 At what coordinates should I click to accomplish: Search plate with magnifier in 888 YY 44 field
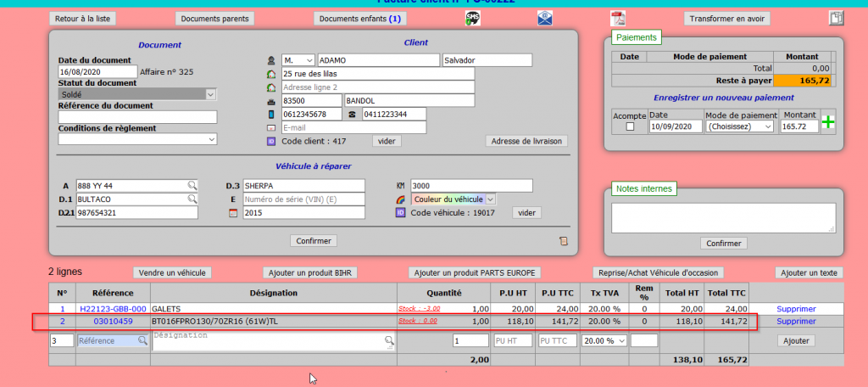click(192, 185)
